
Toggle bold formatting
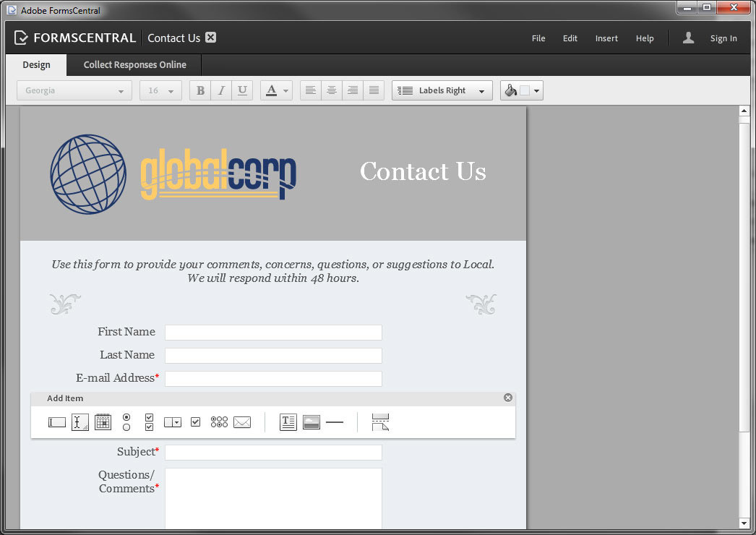click(201, 90)
